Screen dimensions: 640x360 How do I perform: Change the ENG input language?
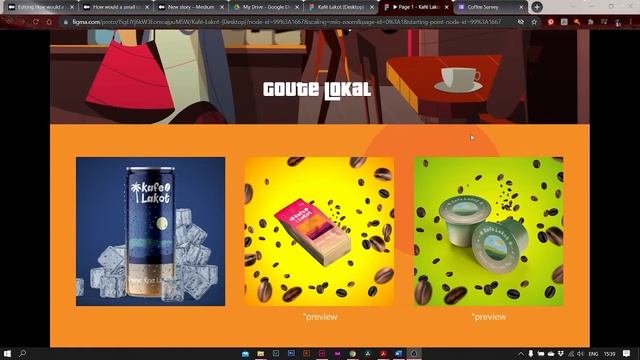click(x=593, y=354)
